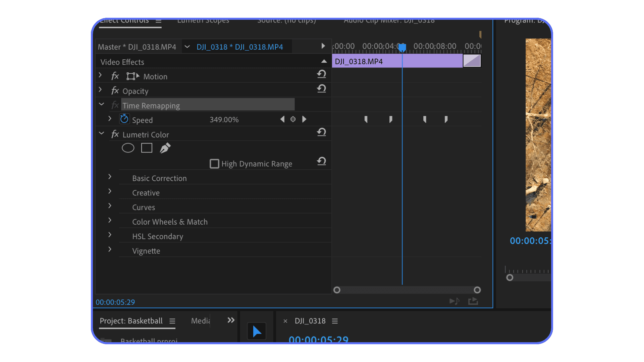Screen dimensions: 644x362
Task: Switch to the Lumetri Scopes tab
Action: 203,21
